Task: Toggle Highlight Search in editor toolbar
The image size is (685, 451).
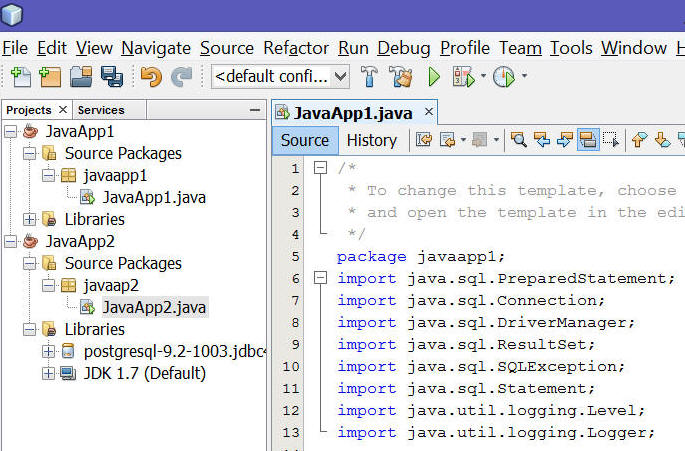Action: pyautogui.click(x=588, y=140)
